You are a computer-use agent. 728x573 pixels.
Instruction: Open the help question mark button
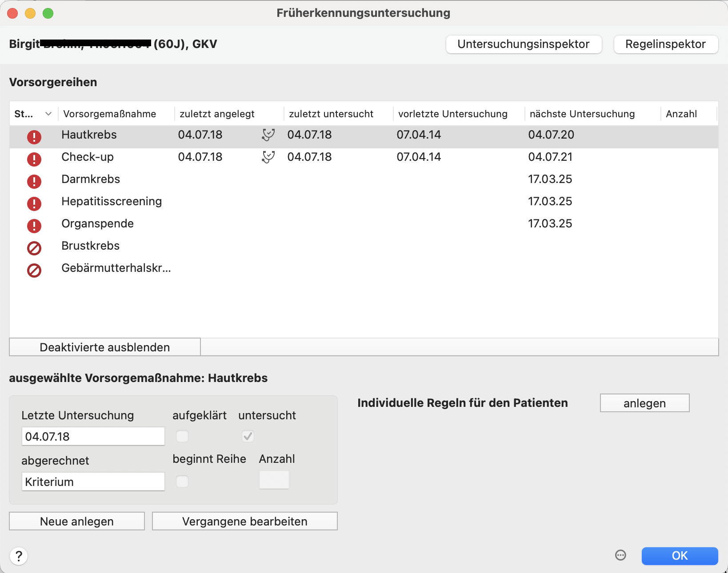(x=19, y=556)
